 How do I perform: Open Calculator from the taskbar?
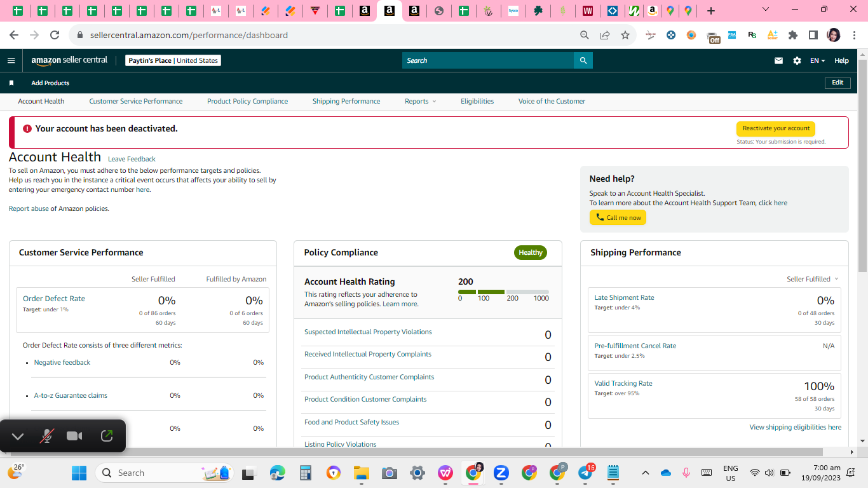click(306, 473)
